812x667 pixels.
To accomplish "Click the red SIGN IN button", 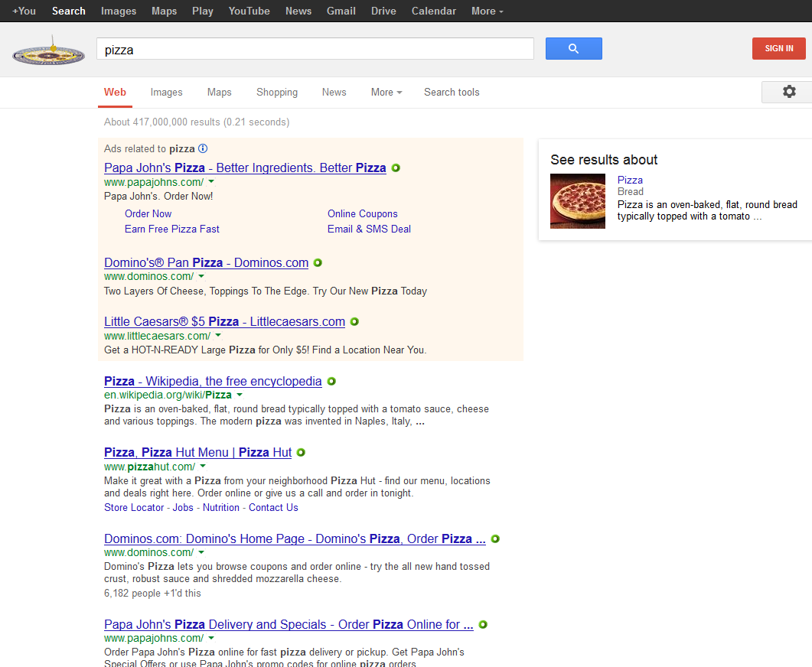I will click(779, 49).
